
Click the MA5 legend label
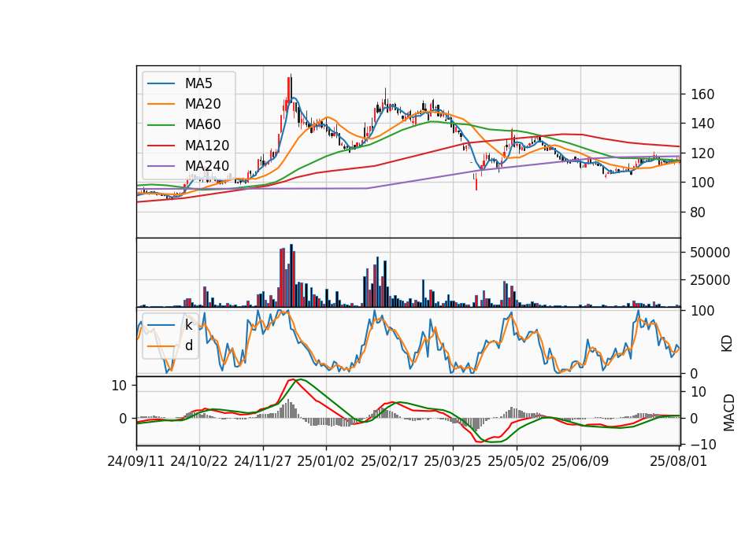click(198, 83)
